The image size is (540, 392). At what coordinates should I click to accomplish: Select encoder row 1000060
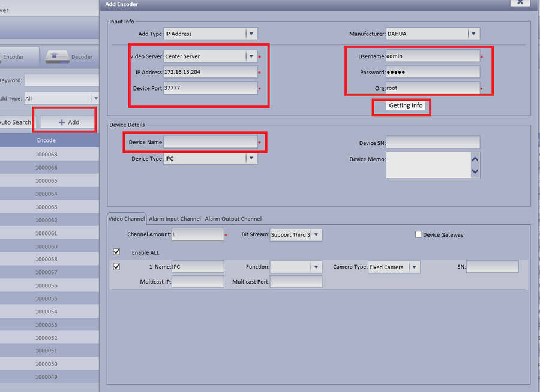point(46,246)
